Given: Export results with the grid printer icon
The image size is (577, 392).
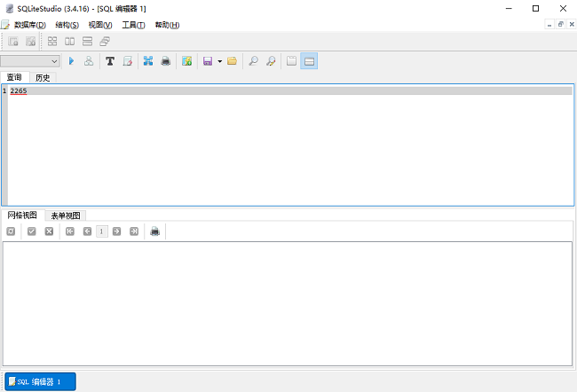Looking at the screenshot, I should tap(155, 231).
